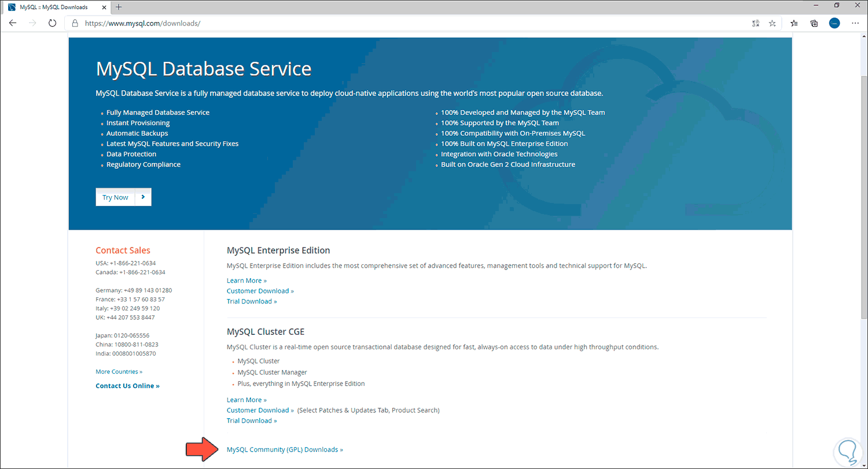Open Learn More under MySQL Cluster CGE
The width and height of the screenshot is (868, 469).
(247, 400)
